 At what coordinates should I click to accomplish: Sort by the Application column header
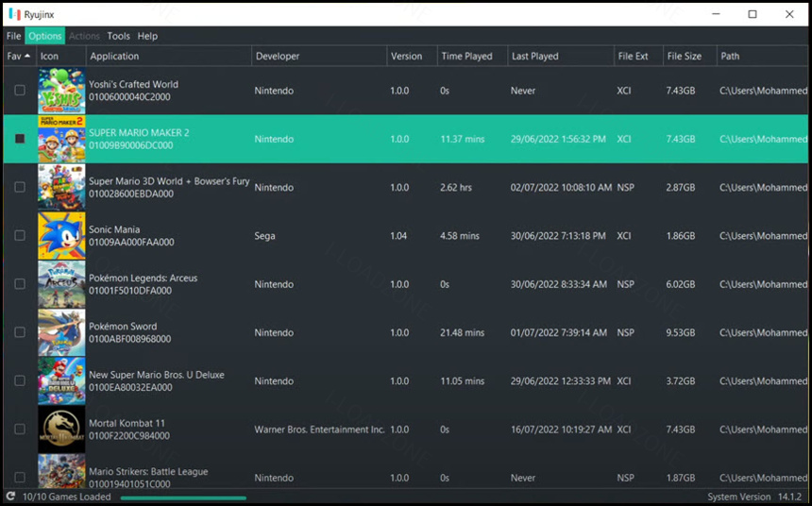(169, 56)
